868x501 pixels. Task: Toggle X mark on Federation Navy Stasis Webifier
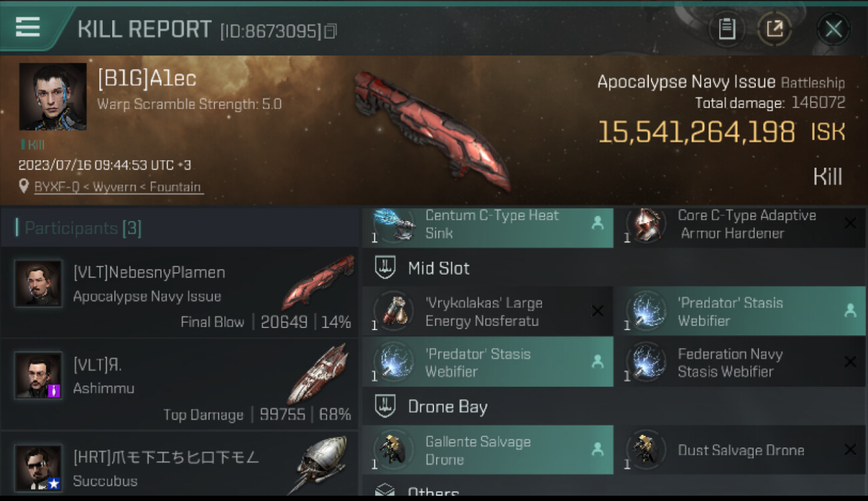coord(850,362)
